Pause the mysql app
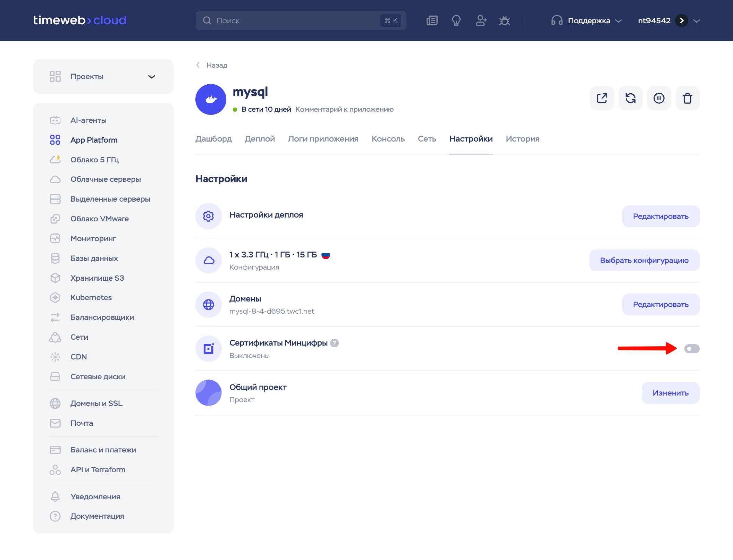Screen dimensions: 733x560 tap(659, 98)
